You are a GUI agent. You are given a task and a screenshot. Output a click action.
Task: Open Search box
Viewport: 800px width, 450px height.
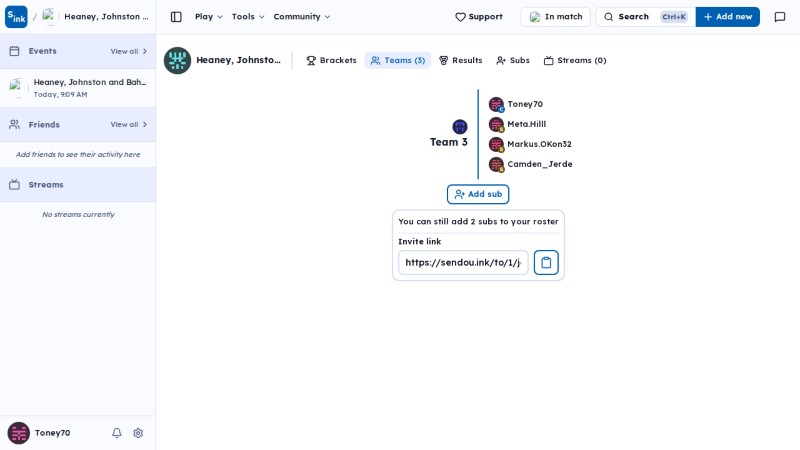tap(645, 17)
